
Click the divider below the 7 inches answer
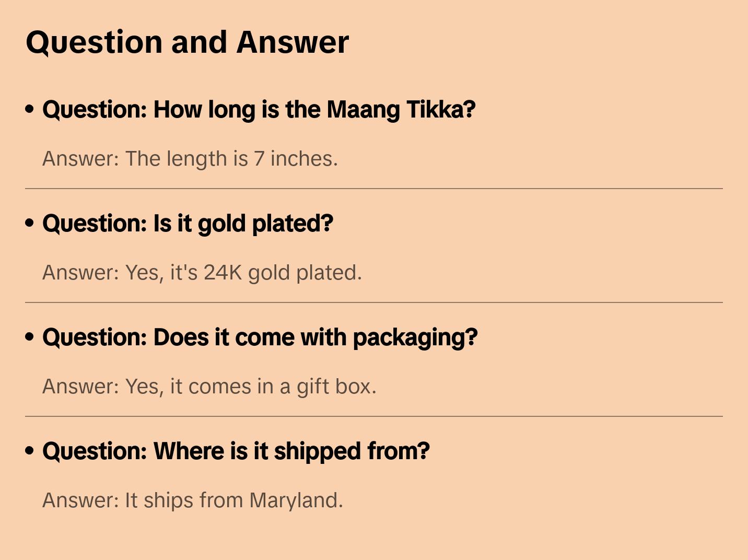point(374,189)
